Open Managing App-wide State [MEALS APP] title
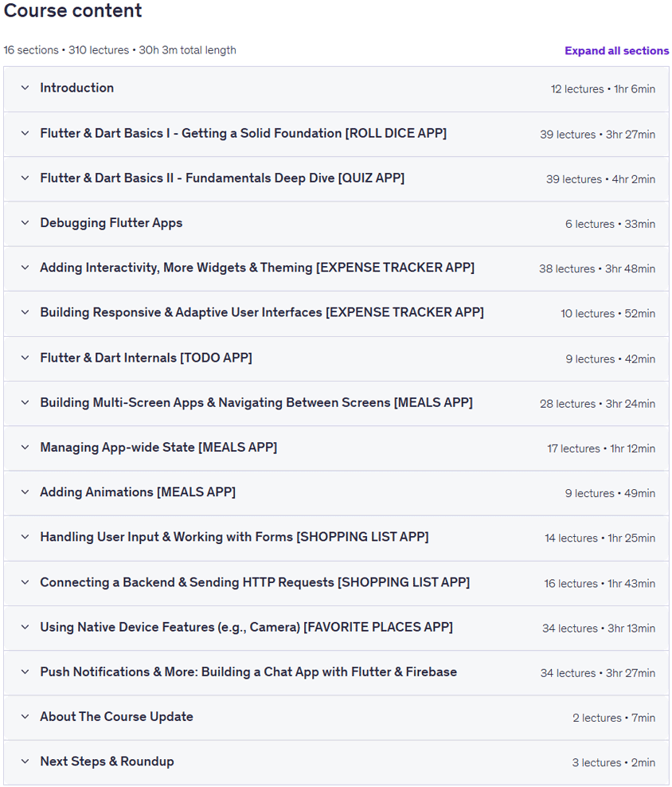 click(x=158, y=447)
